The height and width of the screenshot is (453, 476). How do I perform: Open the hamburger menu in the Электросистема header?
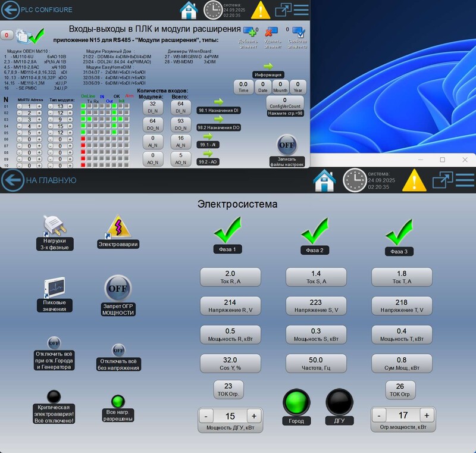click(464, 180)
